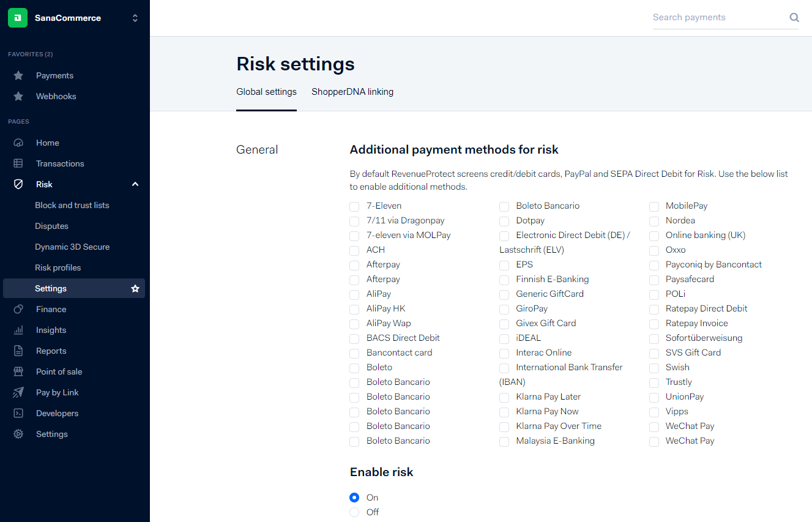The image size is (812, 522).
Task: Open Insights section in sidebar
Action: (51, 330)
